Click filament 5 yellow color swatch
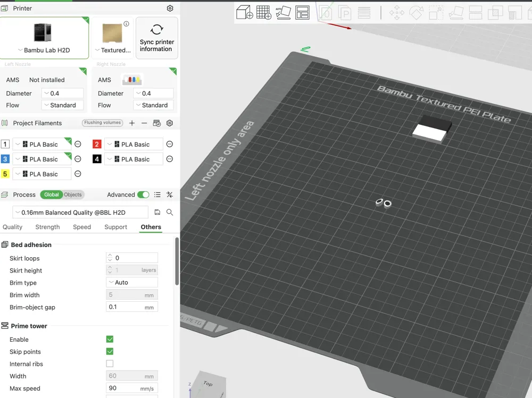The height and width of the screenshot is (398, 532). [5, 174]
